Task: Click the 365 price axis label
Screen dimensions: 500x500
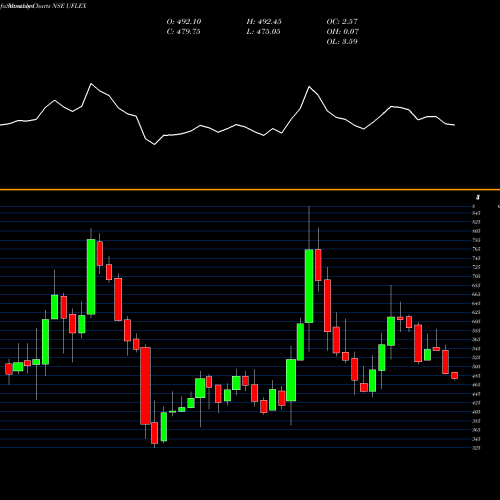Action: (x=476, y=430)
